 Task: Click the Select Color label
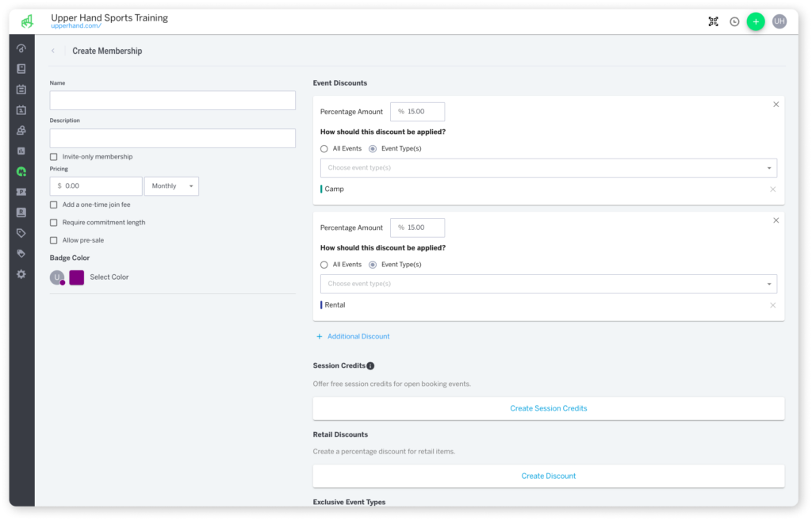pos(109,277)
